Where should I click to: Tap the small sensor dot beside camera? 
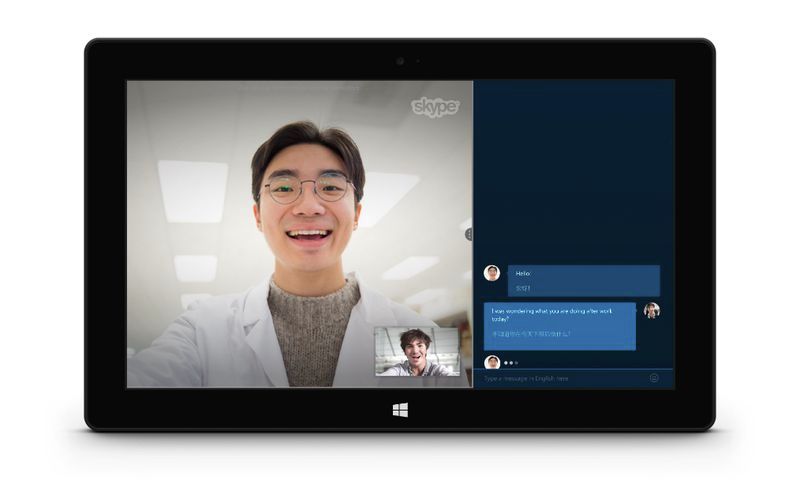point(417,61)
